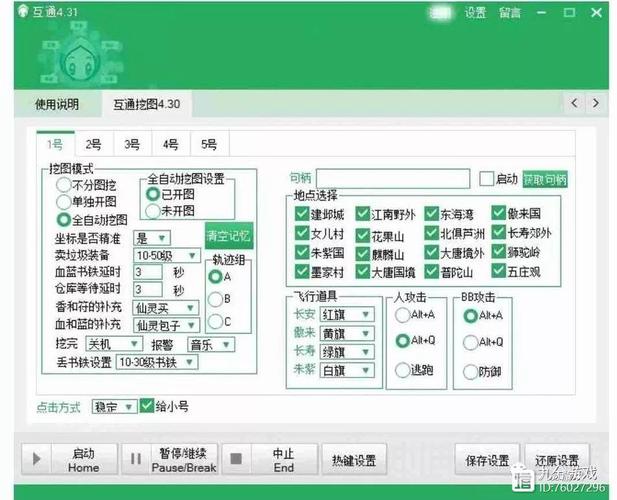Image resolution: width=617 pixels, height=500 pixels.
Task: Open 卖垃圾装备 level dropdown
Action: [x=167, y=256]
